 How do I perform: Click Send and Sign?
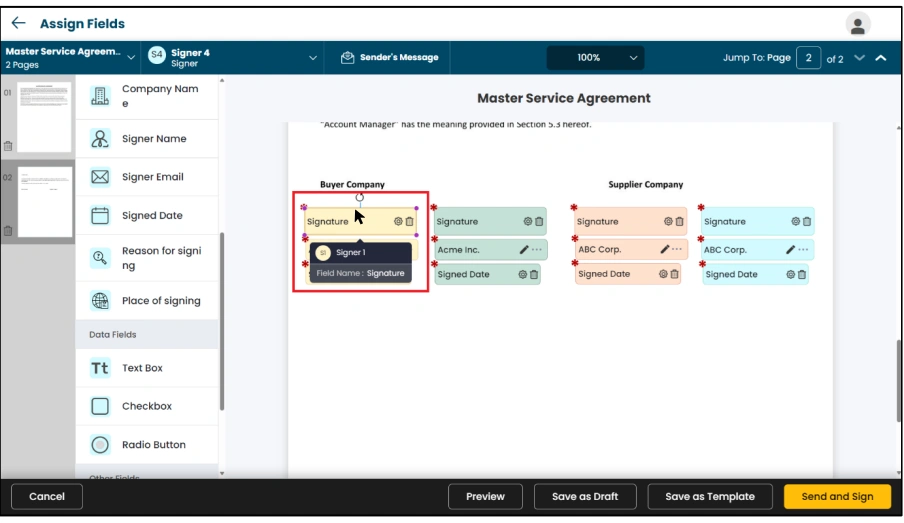[837, 496]
